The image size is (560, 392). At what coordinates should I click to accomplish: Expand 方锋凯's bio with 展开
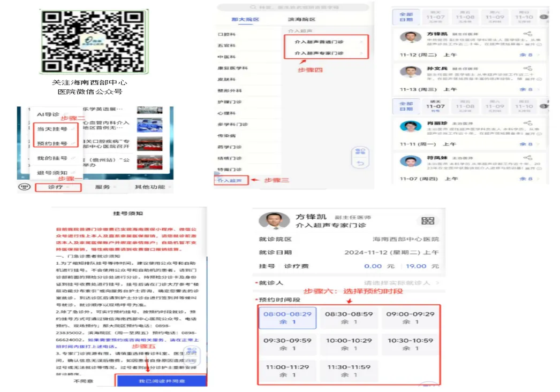point(534,44)
